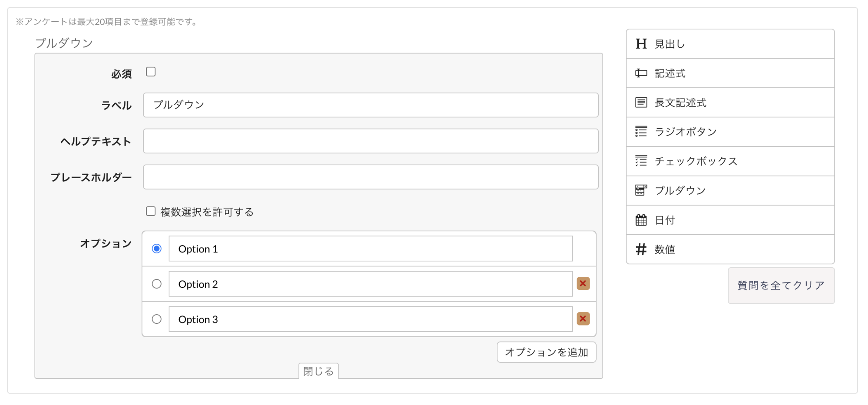This screenshot has width=868, height=405.
Task: Select the 記述式 text field icon
Action: [x=641, y=73]
